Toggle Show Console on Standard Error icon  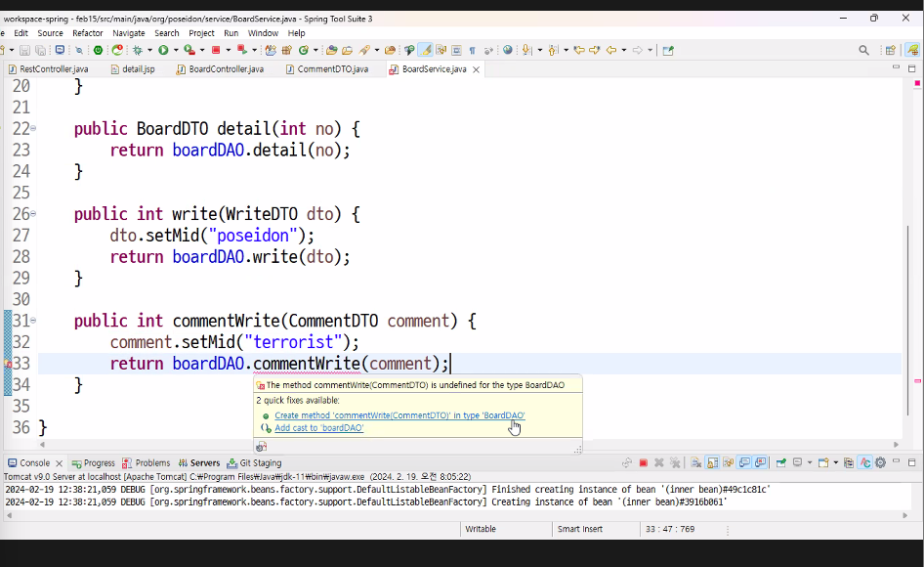click(761, 463)
